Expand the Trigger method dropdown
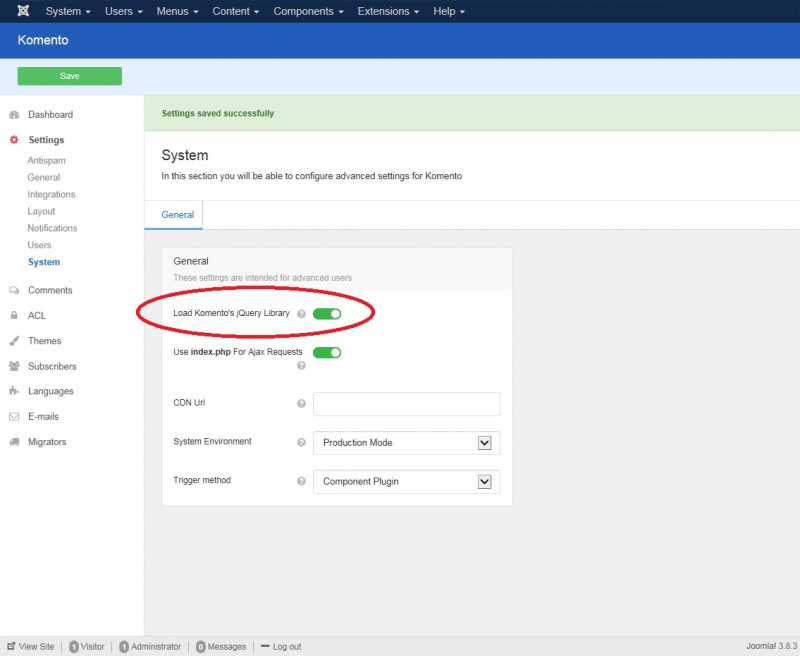The height and width of the screenshot is (656, 800). point(406,481)
